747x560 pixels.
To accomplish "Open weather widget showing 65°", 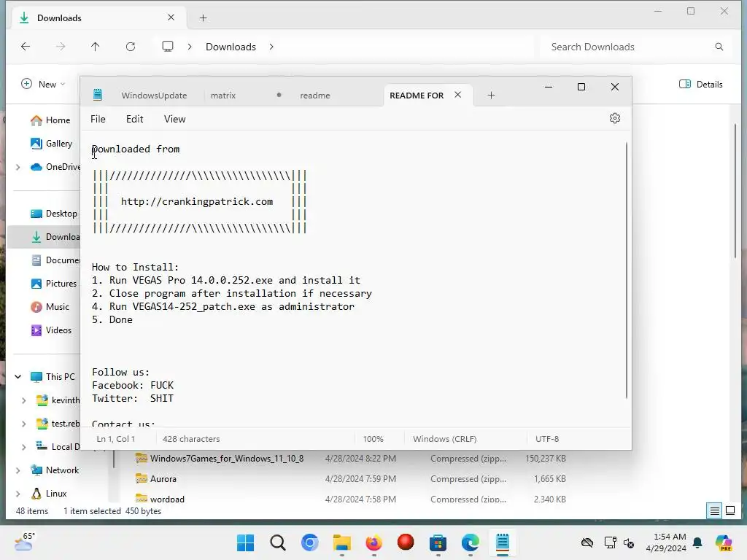I will (24, 542).
